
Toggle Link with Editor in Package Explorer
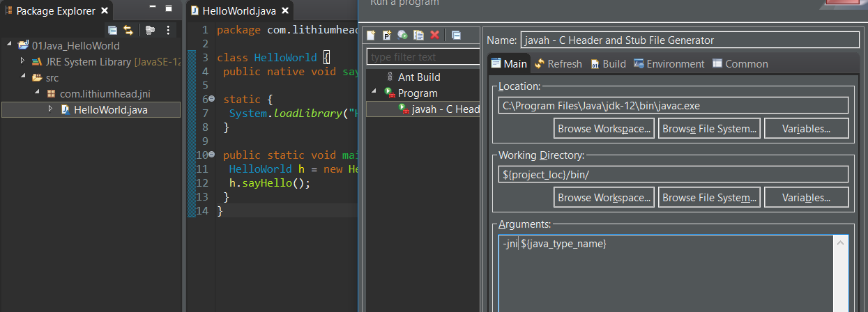(x=128, y=30)
